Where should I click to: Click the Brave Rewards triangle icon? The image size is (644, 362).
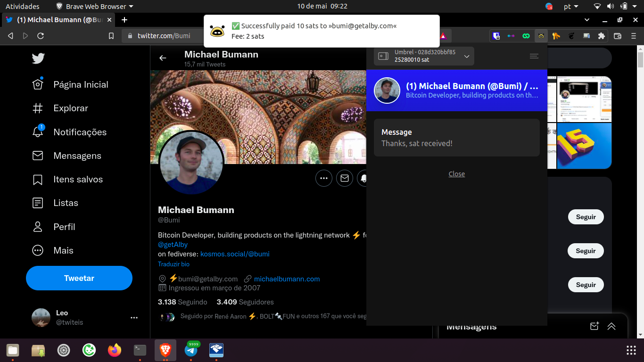click(x=443, y=36)
